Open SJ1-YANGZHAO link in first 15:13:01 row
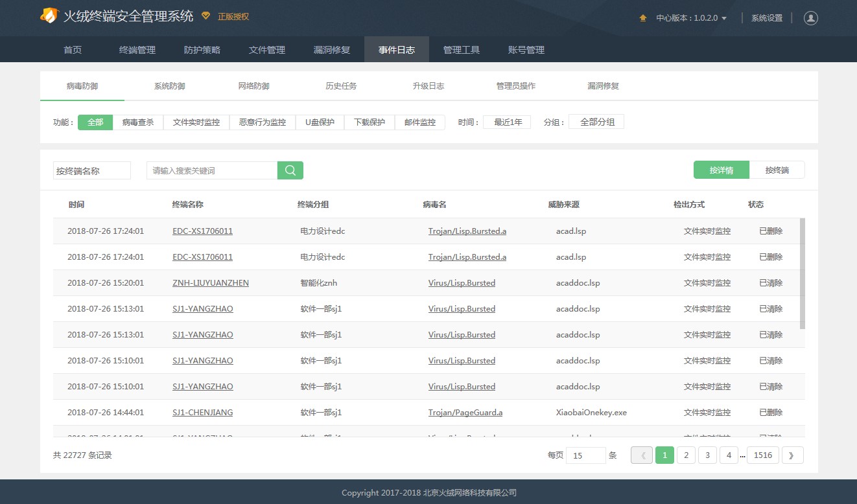 coord(203,309)
